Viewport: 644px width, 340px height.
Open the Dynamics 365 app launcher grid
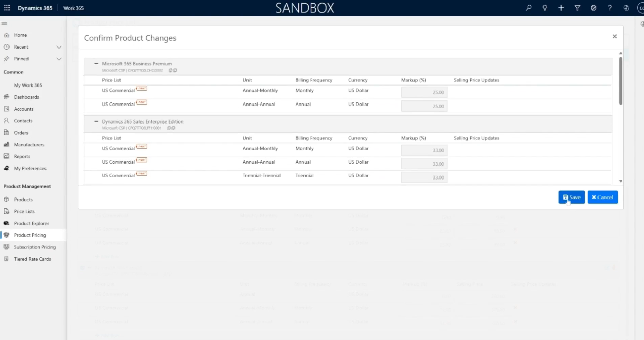7,8
